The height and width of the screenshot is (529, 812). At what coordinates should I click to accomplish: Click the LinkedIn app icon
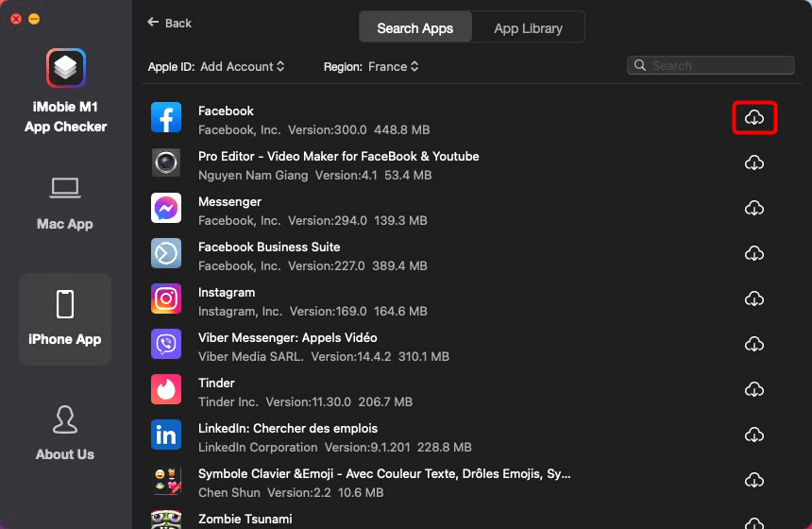[166, 435]
